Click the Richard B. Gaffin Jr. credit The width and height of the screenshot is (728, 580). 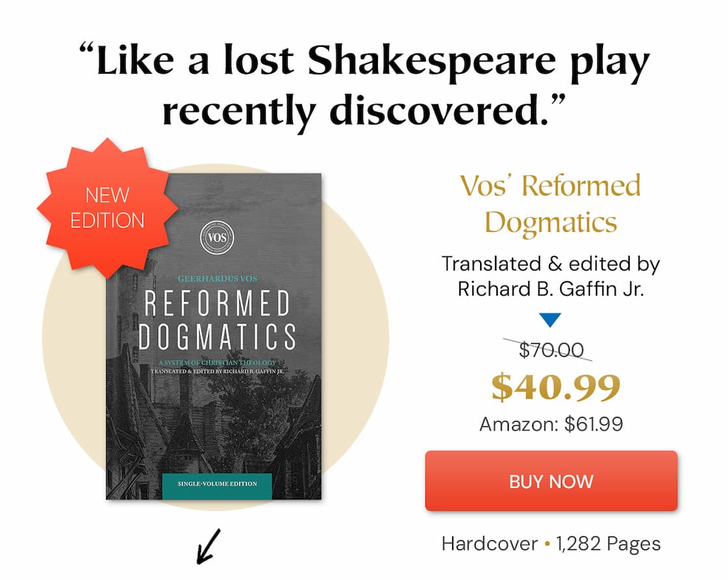[x=550, y=289]
